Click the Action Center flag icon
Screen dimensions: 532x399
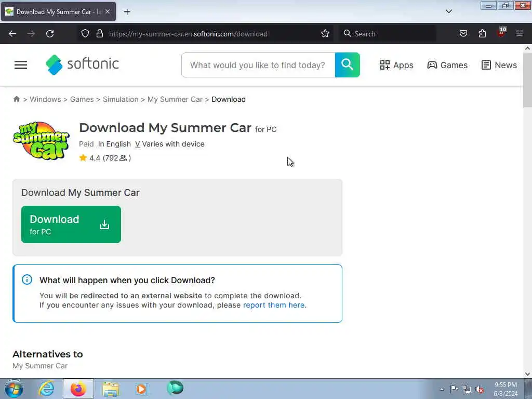coord(454,389)
